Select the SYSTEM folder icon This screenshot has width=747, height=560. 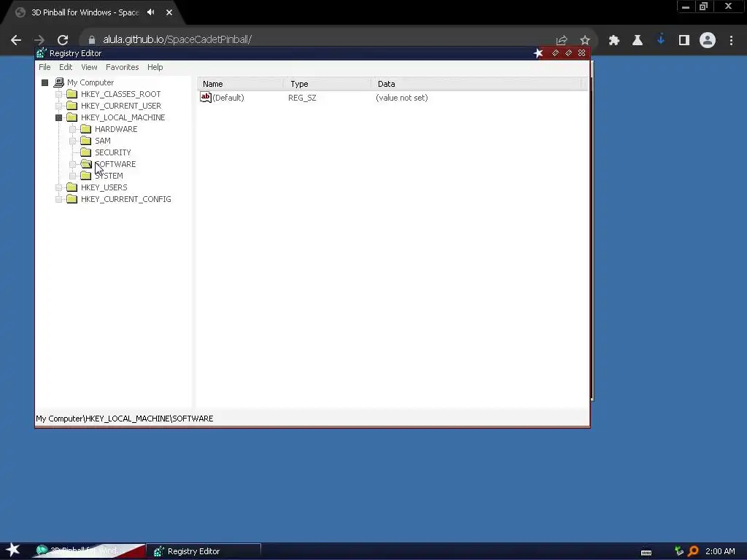pyautogui.click(x=86, y=176)
